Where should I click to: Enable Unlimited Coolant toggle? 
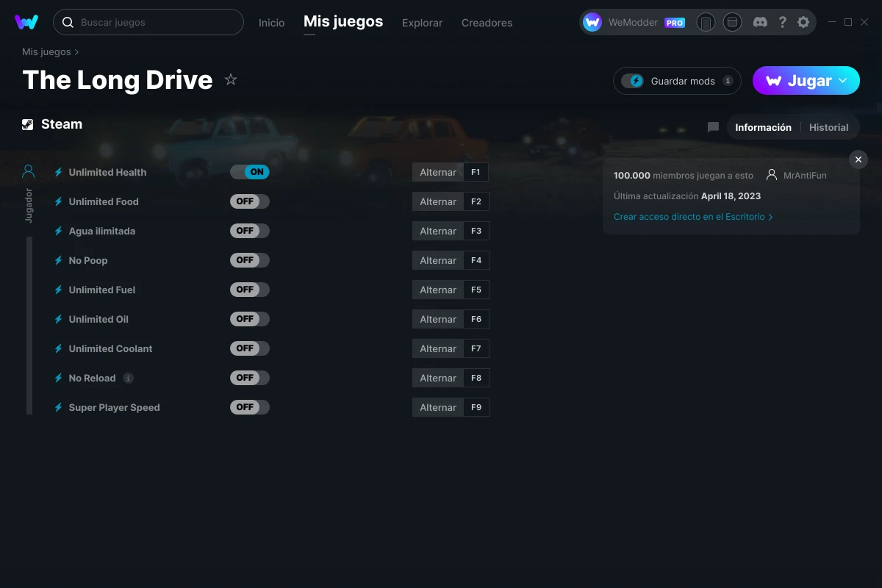[x=250, y=348]
